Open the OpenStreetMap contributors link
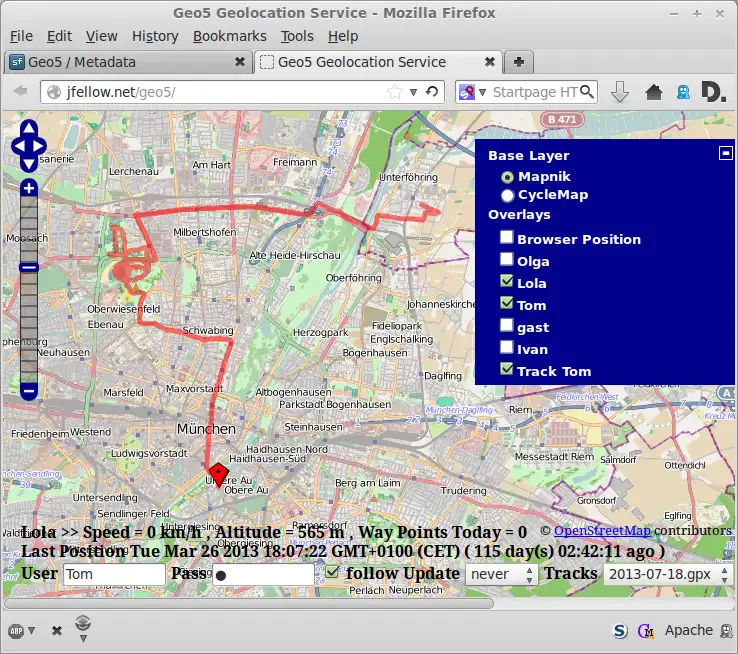This screenshot has height=654, width=738. tap(602, 531)
